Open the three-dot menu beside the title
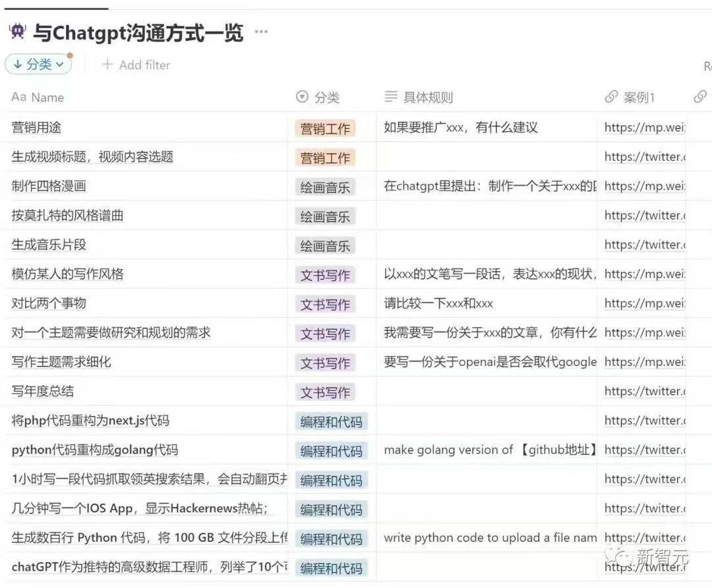The image size is (712, 588). tap(261, 32)
